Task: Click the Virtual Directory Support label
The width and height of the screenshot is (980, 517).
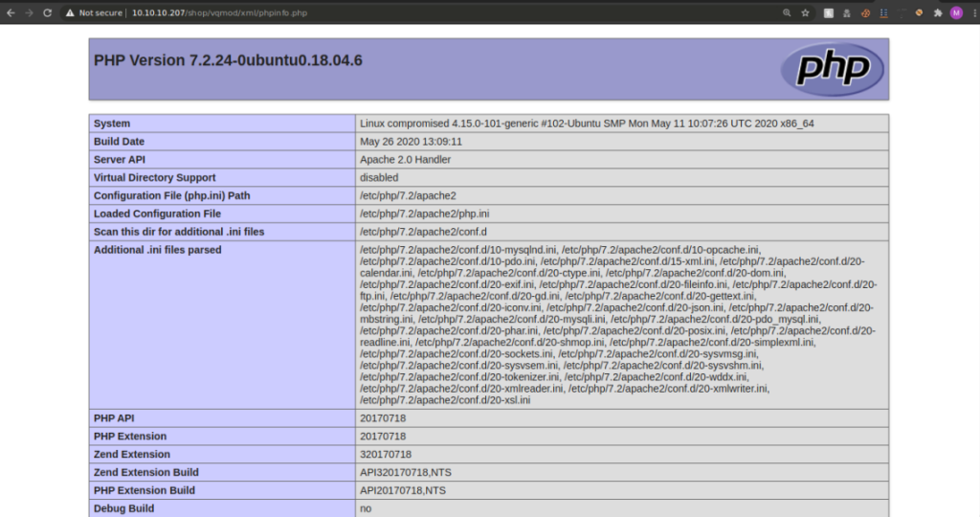Action: pos(154,177)
